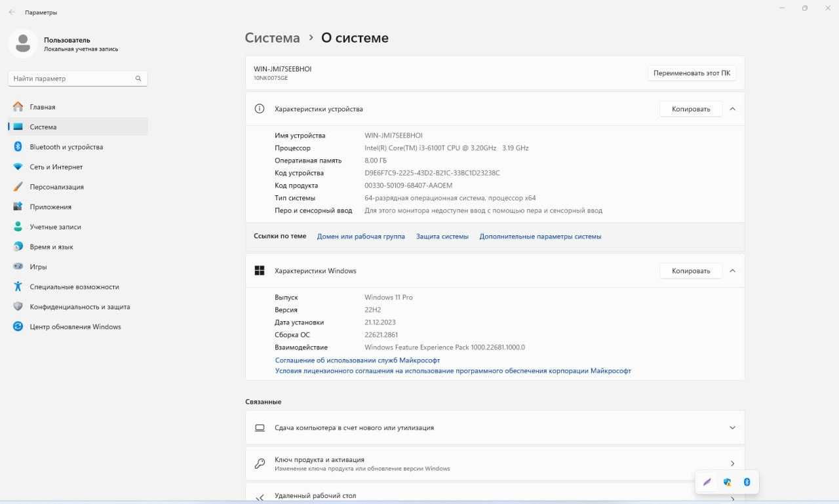Open Дополнительные параметры системы link
Screen dimensions: 839x504
coord(540,237)
